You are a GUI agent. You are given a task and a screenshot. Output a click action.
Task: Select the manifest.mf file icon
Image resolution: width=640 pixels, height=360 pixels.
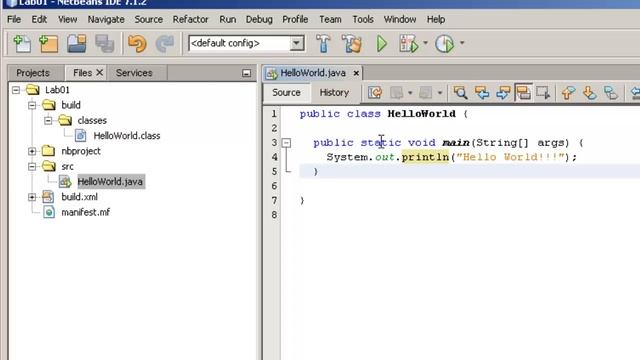[x=49, y=212]
